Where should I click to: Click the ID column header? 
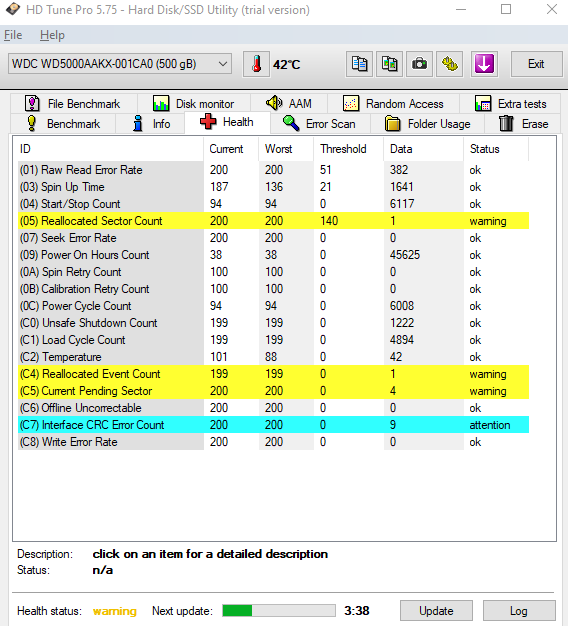click(109, 149)
